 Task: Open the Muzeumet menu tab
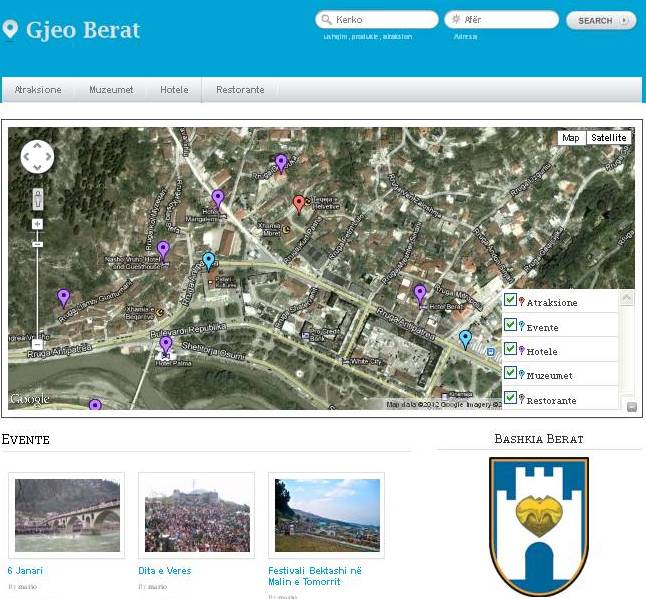[110, 90]
